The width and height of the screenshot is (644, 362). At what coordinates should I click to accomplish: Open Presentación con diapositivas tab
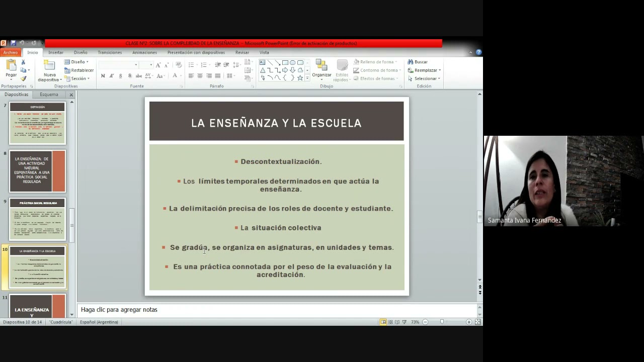click(x=196, y=52)
